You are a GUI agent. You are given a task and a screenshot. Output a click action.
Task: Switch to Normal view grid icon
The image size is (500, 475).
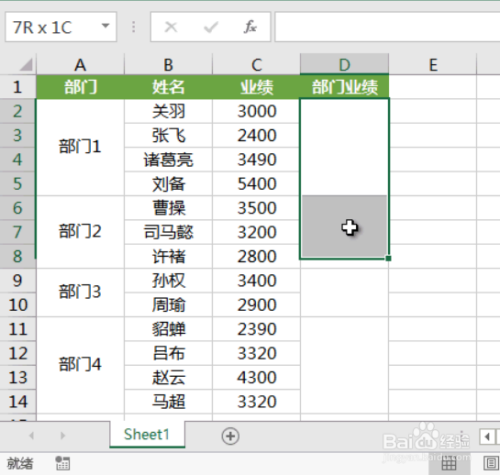pyautogui.click(x=449, y=464)
